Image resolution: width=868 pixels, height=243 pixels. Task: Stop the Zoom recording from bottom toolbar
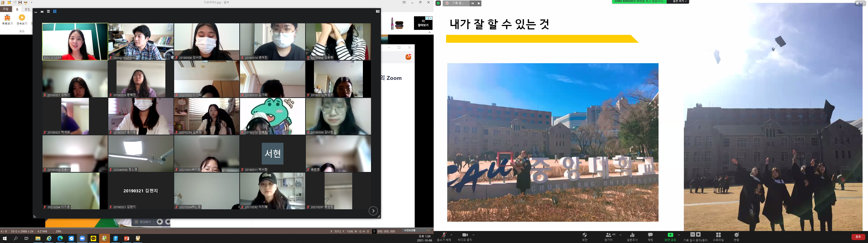point(699,235)
